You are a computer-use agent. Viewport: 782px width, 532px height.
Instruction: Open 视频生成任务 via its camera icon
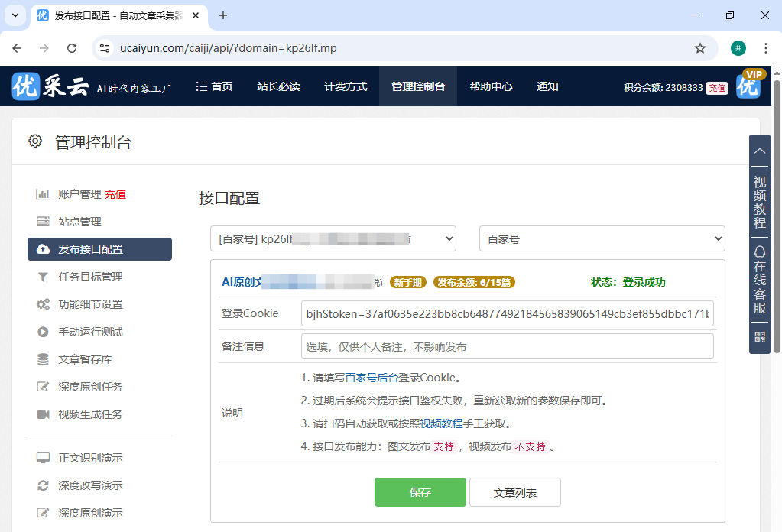[x=44, y=414]
